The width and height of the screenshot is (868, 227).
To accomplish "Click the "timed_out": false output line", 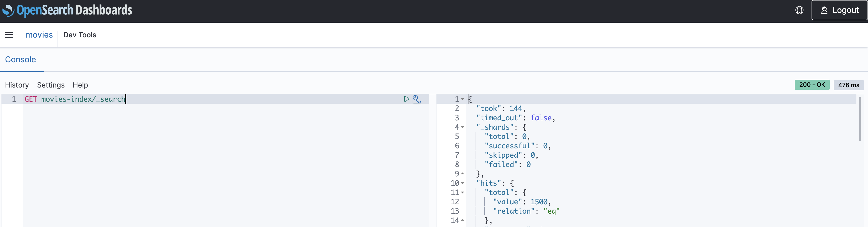I will [x=516, y=118].
